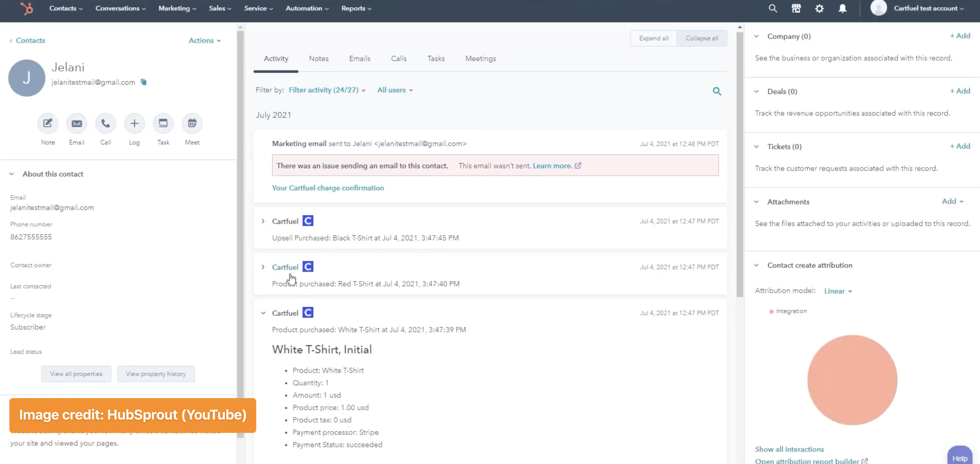The image size is (980, 464).
Task: Open the Marketing menu
Action: tap(177, 8)
